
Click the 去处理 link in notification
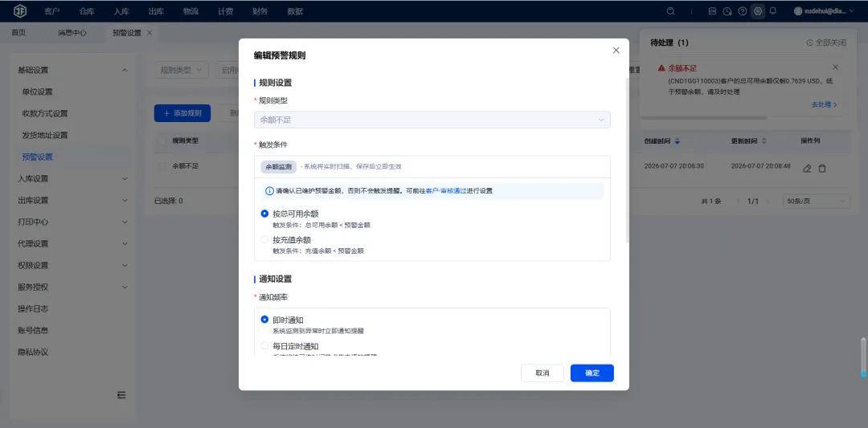[x=825, y=104]
